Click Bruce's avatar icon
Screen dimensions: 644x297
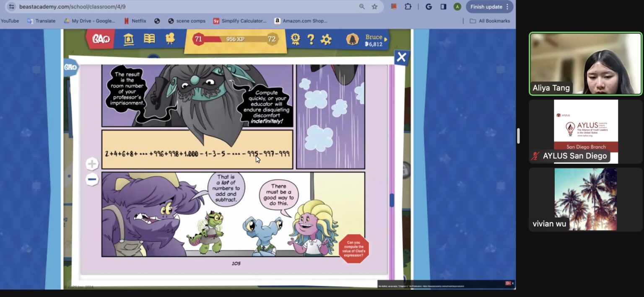coord(353,39)
